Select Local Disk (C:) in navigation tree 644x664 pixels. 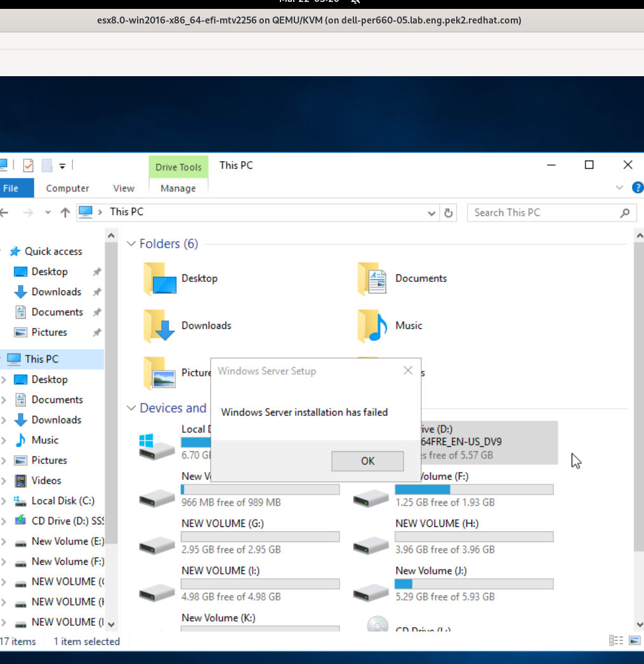(63, 501)
